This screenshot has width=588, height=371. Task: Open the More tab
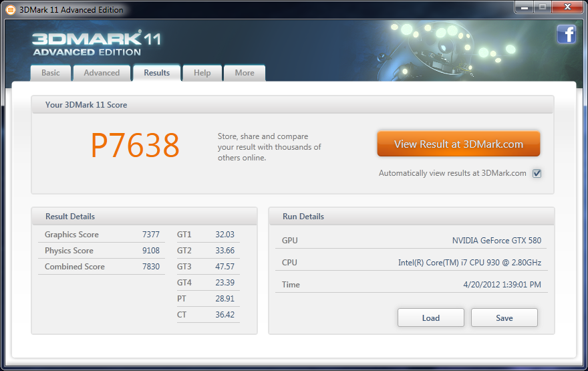tap(245, 73)
